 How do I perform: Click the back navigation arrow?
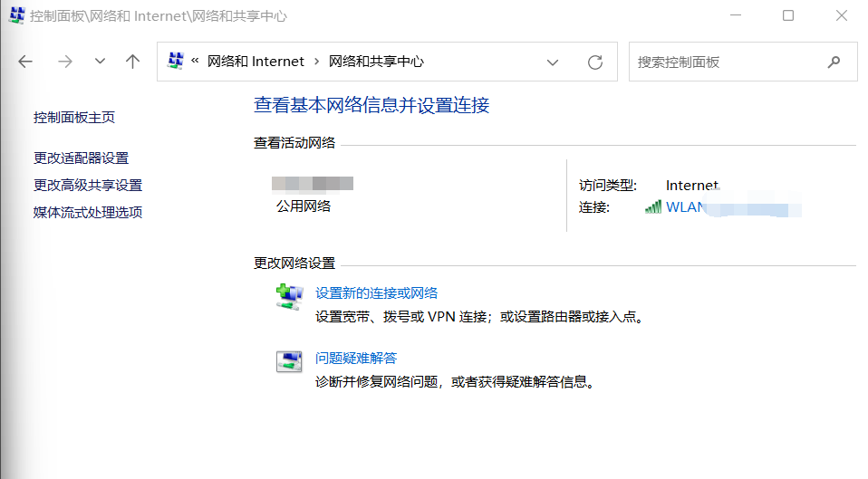point(25,62)
